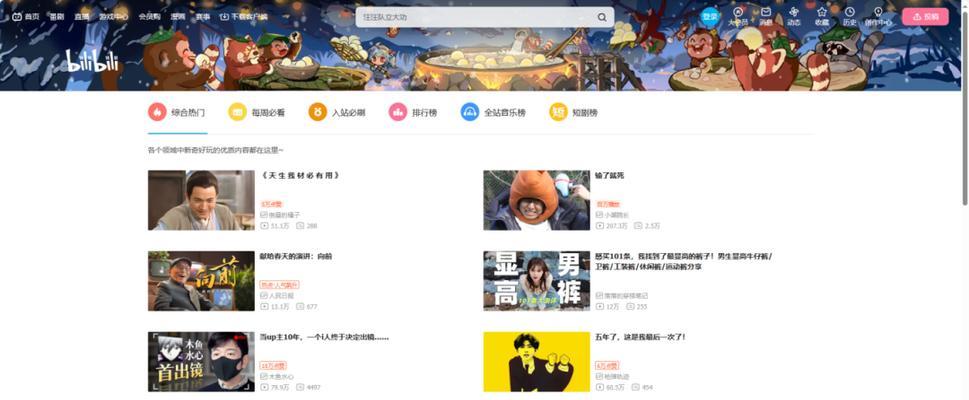This screenshot has width=969, height=400.
Task: Open the 怒买101条 pants video title
Action: click(683, 262)
